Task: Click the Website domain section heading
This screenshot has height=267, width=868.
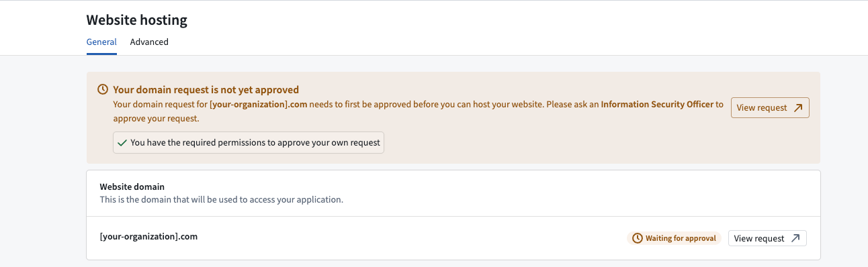Action: pyautogui.click(x=132, y=187)
